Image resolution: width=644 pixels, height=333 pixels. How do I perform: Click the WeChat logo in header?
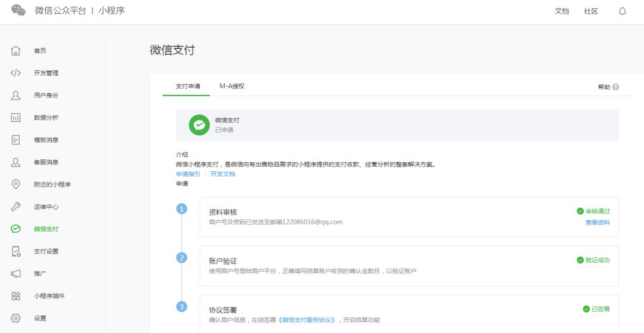(x=18, y=10)
